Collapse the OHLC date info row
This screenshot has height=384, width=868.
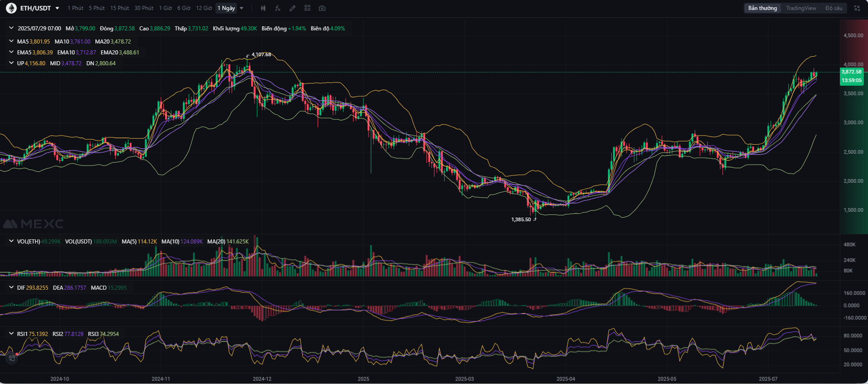[11, 28]
